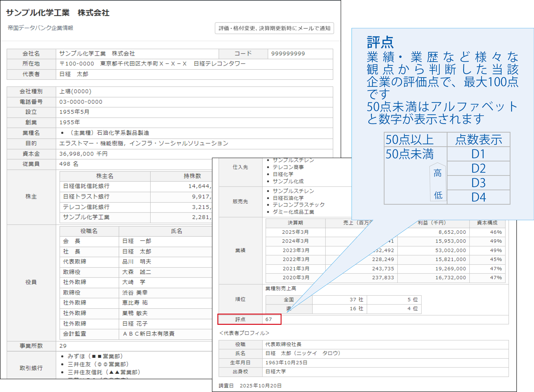534x392 pixels.
Task: Select the 2020年3月 performance row
Action: tap(296, 278)
